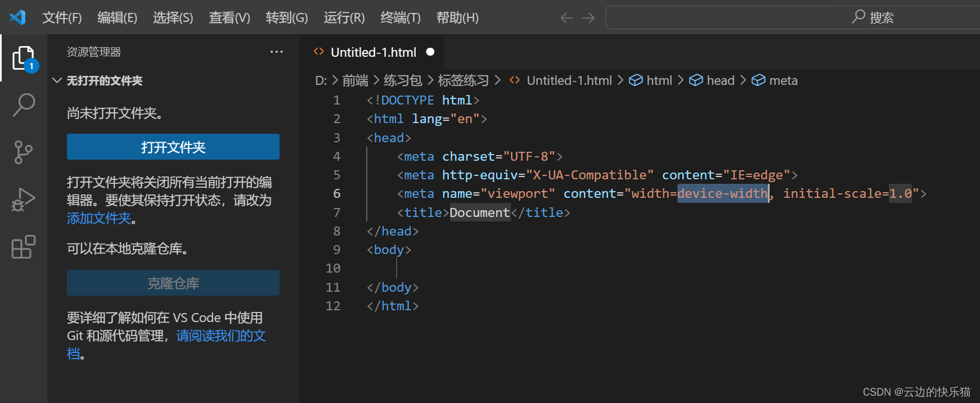
Task: Click the "X-UA-Compatible" string
Action: tap(590, 175)
